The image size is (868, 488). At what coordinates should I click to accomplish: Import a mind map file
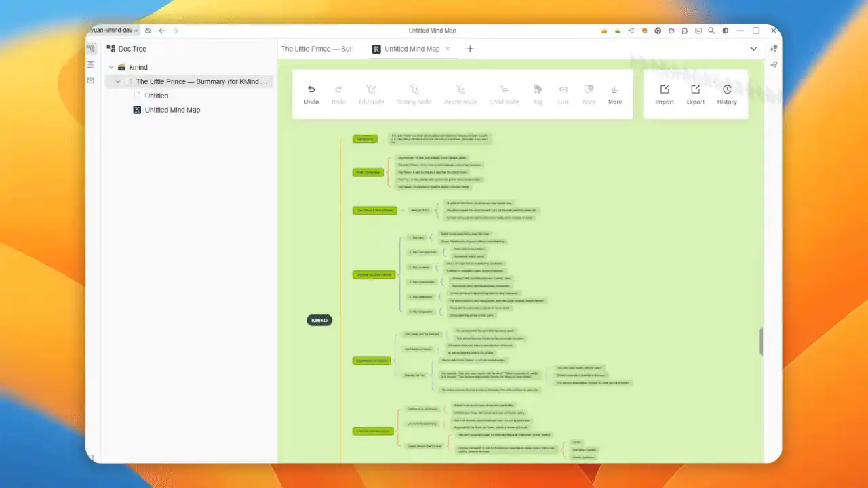(x=665, y=94)
